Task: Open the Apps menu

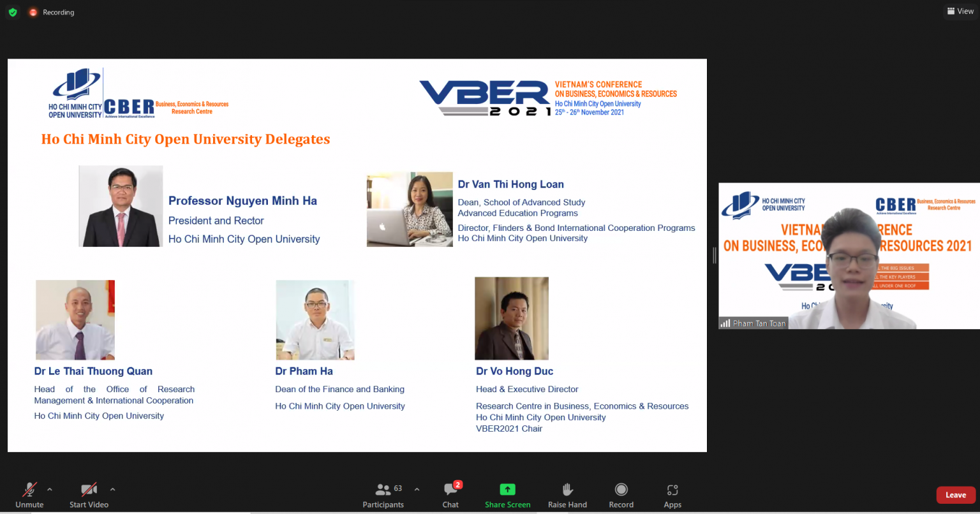Action: tap(672, 495)
